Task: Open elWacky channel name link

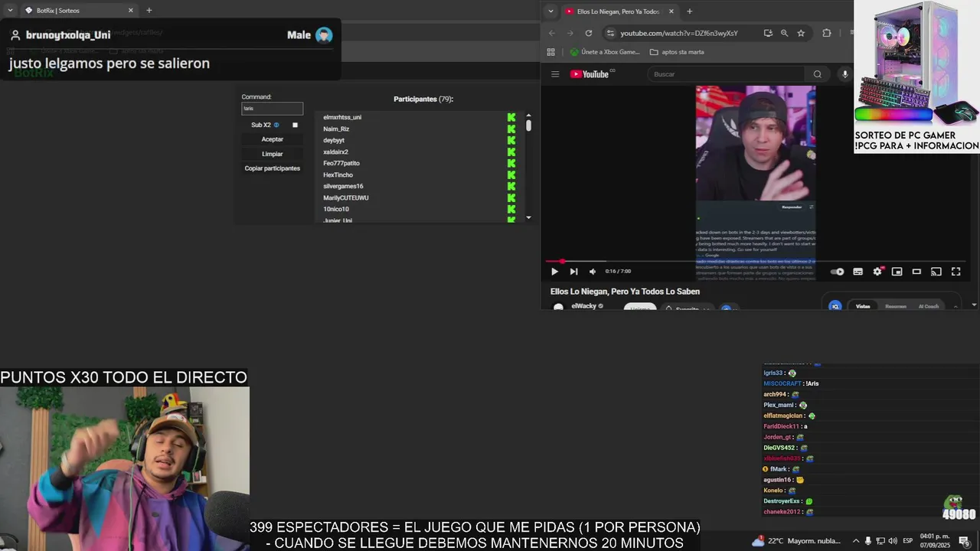Action: coord(583,306)
